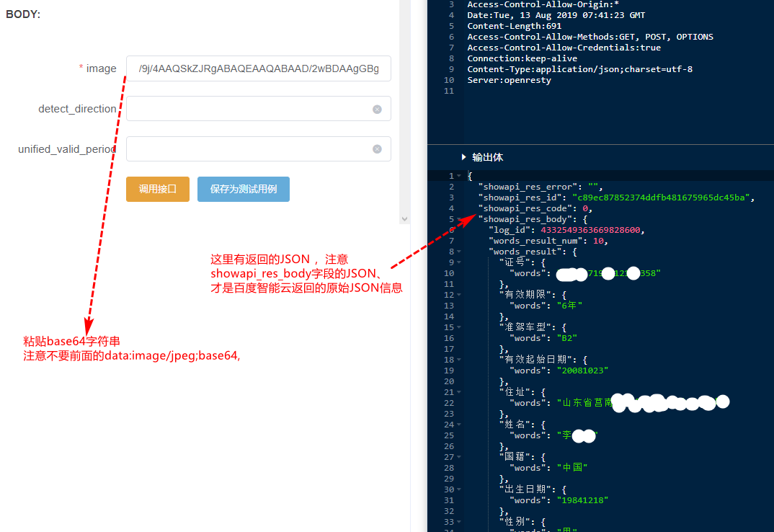Collapse the 姓名 node at line 24

[459, 425]
